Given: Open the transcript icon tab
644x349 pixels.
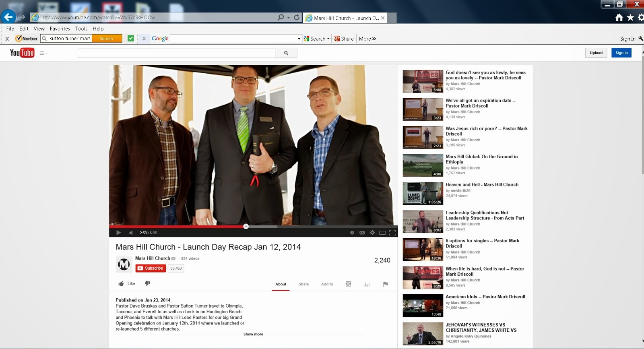Looking at the screenshot, I should pos(348,284).
